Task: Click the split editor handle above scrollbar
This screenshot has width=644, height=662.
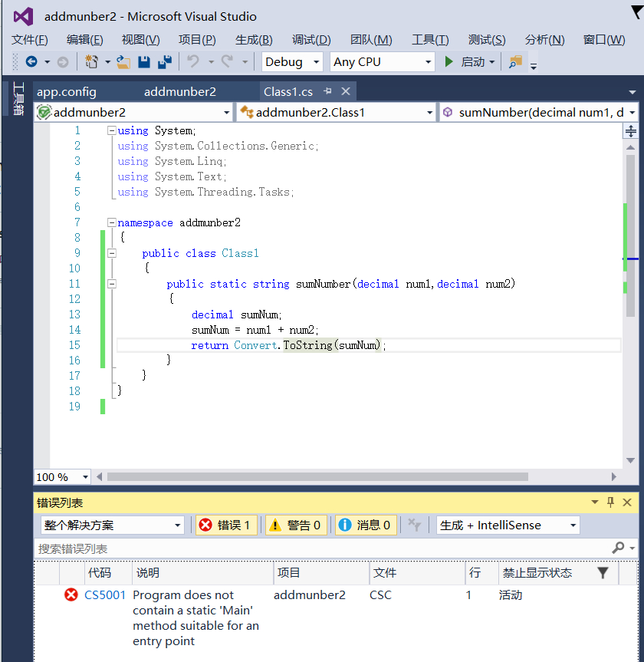Action: (x=630, y=131)
